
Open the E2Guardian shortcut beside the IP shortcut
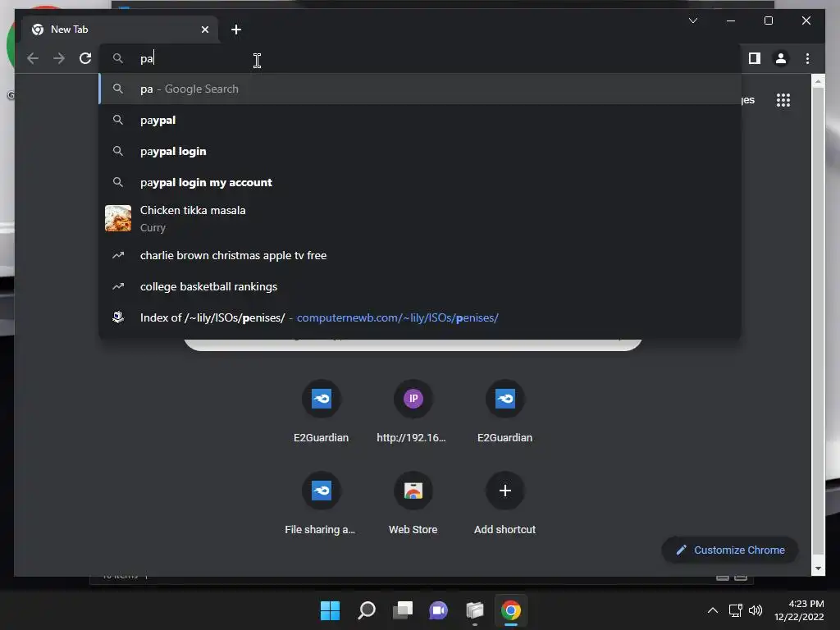pos(504,412)
